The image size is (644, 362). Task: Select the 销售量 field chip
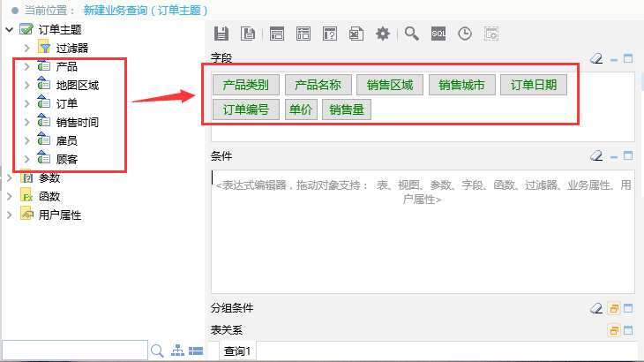tap(347, 109)
